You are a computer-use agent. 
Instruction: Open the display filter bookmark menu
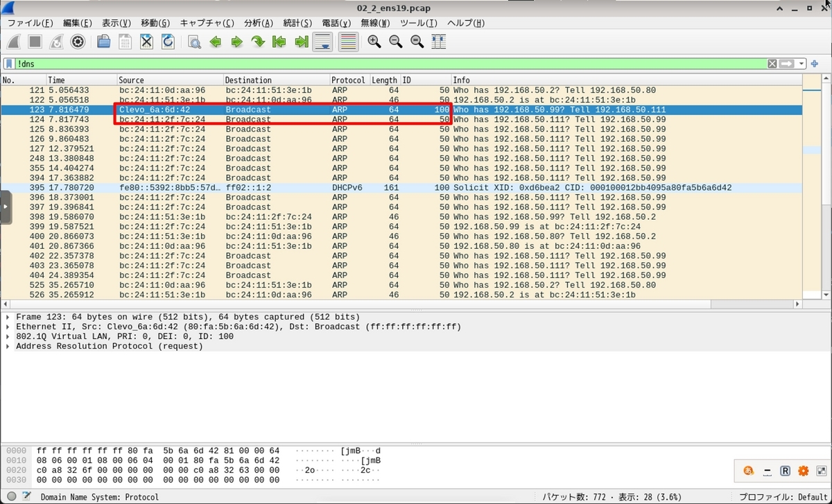[9, 64]
